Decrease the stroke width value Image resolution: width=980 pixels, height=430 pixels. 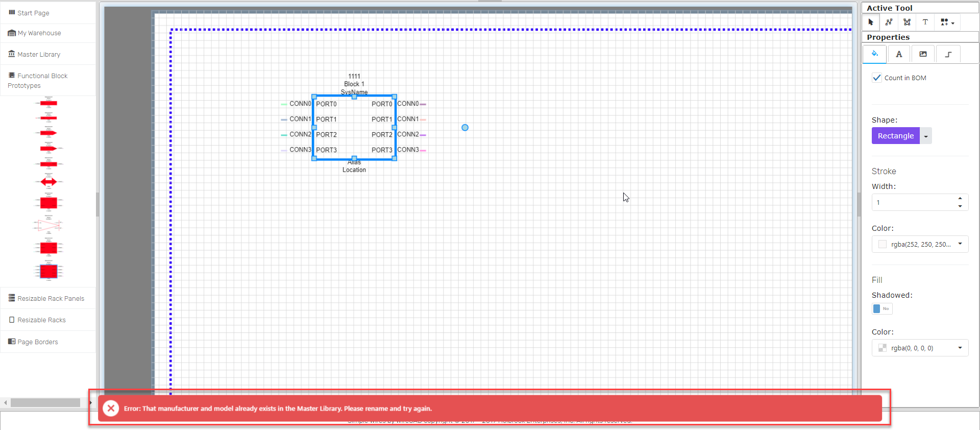[960, 206]
